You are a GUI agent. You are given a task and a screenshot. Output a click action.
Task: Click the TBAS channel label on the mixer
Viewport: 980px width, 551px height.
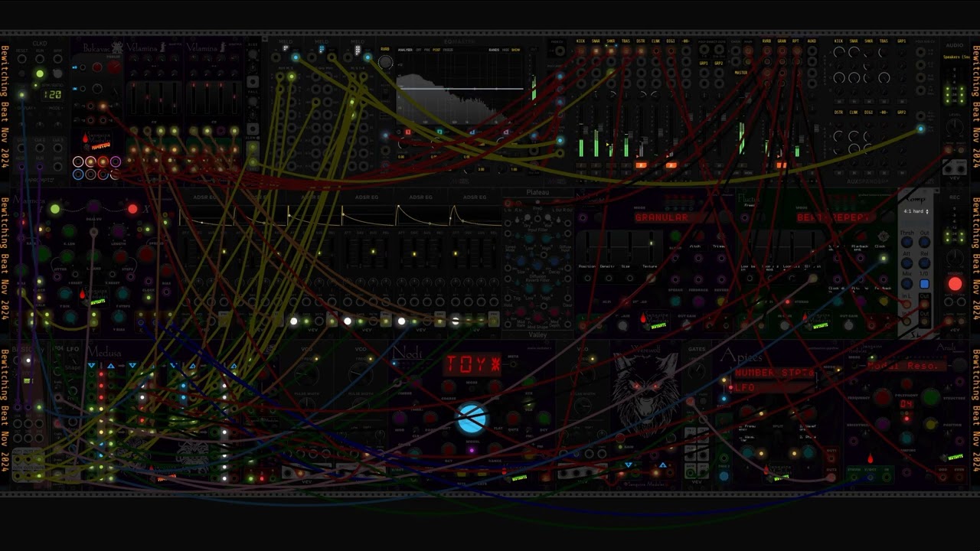point(626,41)
